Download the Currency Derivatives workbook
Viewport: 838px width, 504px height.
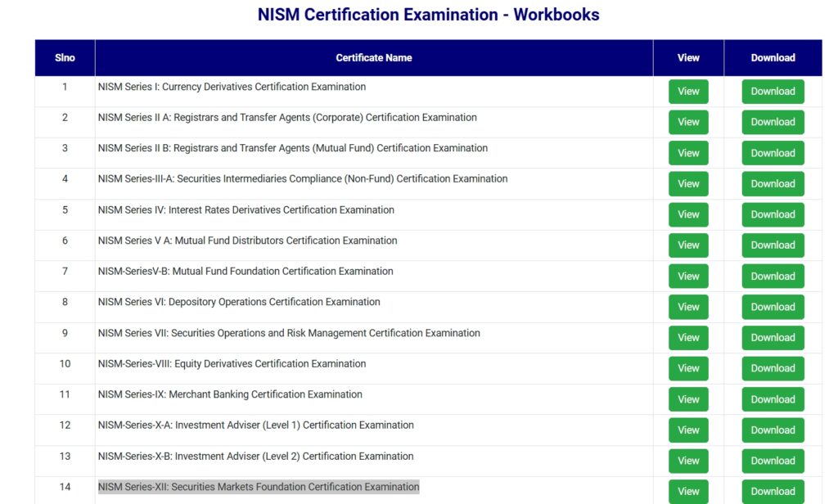pos(773,92)
